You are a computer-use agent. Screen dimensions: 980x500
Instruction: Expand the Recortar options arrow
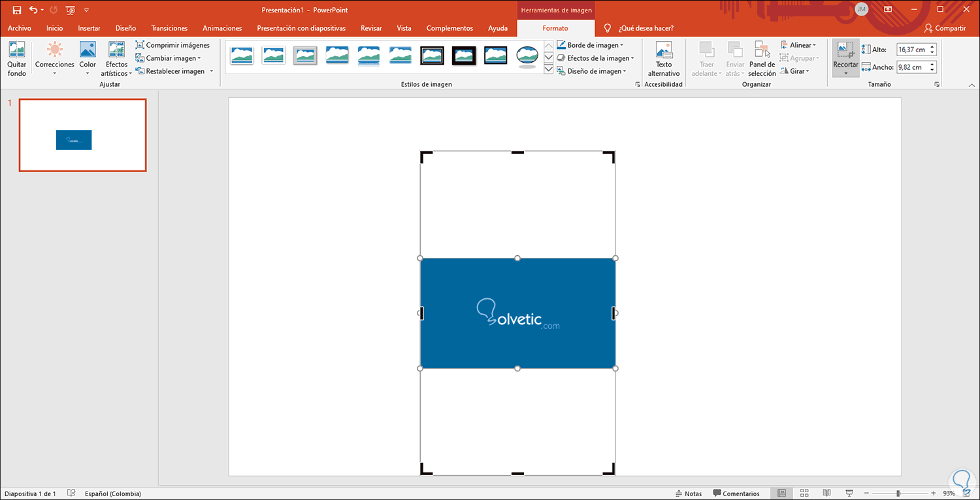tap(845, 73)
